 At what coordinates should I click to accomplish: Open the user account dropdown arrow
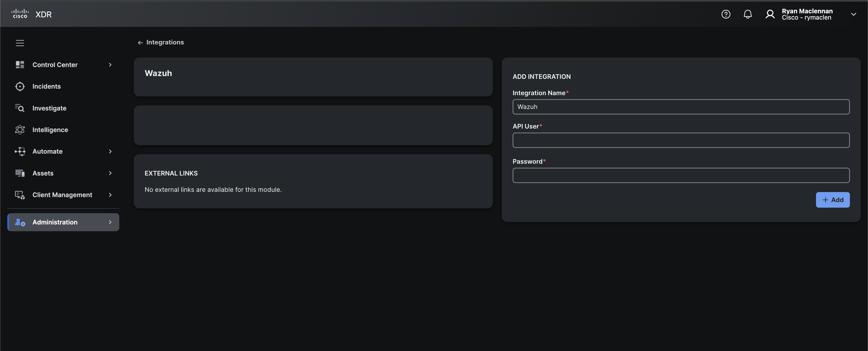click(853, 14)
